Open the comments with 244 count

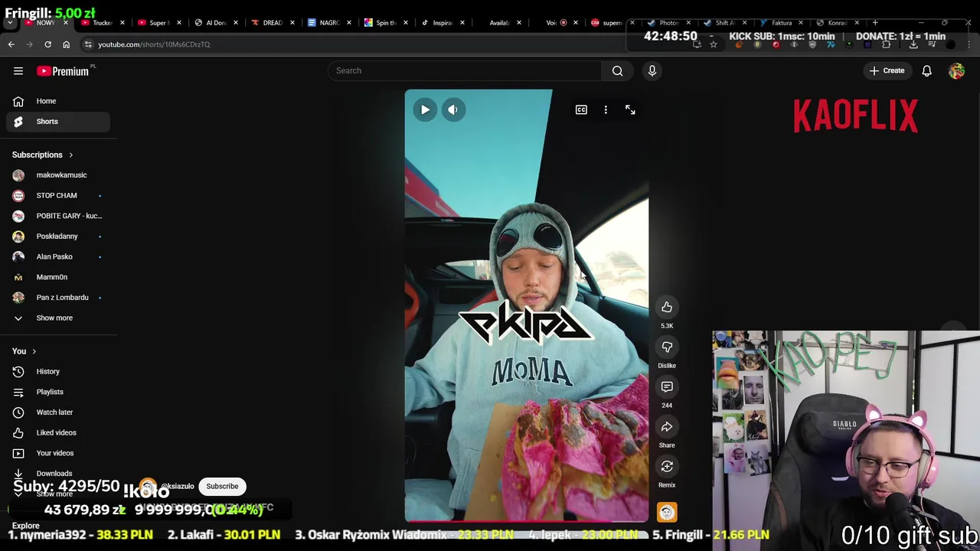[667, 386]
